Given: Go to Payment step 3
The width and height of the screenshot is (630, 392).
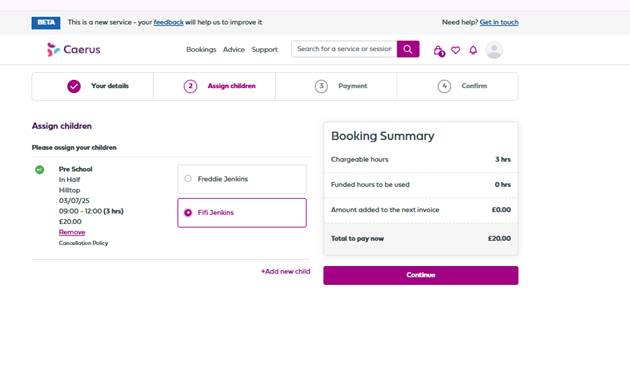Looking at the screenshot, I should pos(341,86).
